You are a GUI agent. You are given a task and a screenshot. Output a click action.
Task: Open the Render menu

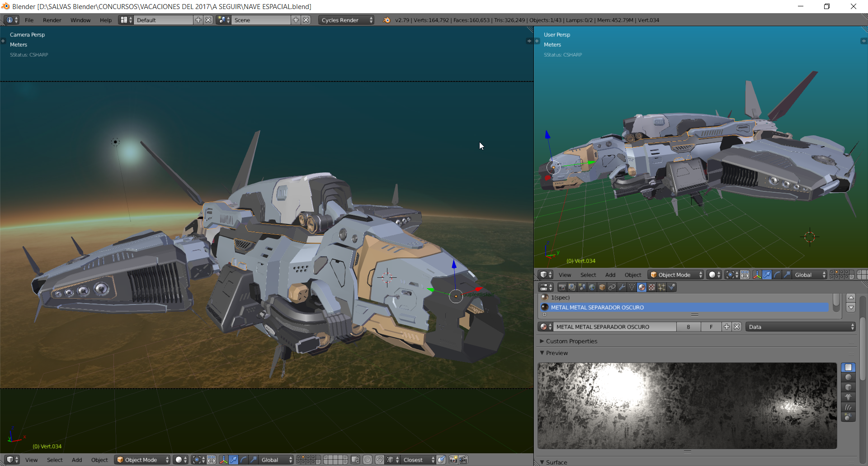tap(52, 20)
